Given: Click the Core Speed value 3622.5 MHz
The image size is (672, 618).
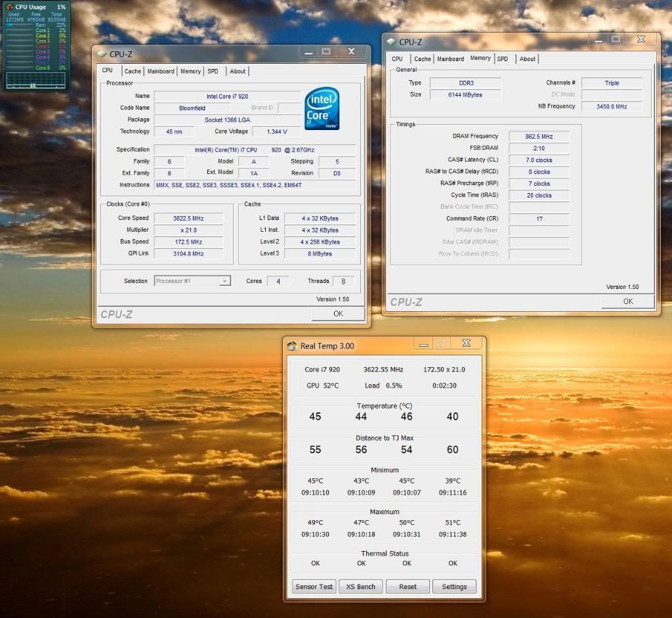Looking at the screenshot, I should point(188,218).
